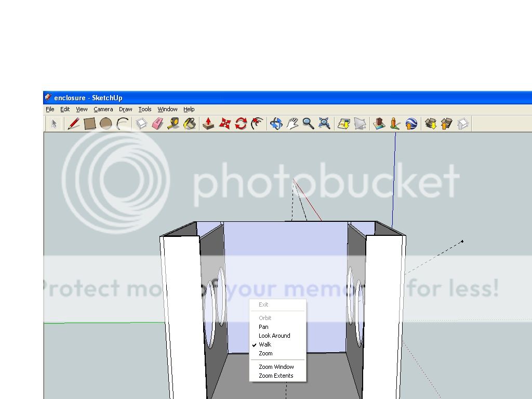Open the Window menu
This screenshot has height=399, width=532.
coord(167,109)
